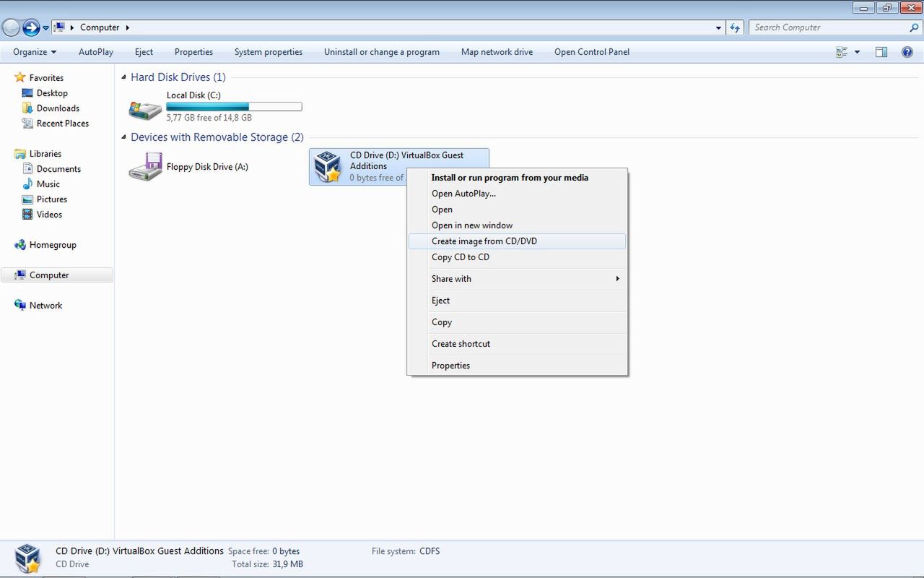
Task: Select the Music library in the sidebar
Action: pos(48,184)
